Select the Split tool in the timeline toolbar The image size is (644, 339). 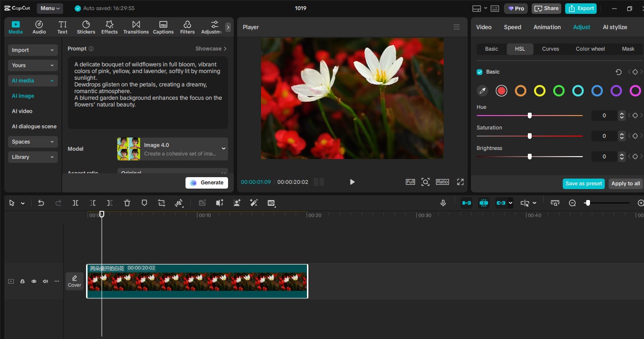coord(76,203)
